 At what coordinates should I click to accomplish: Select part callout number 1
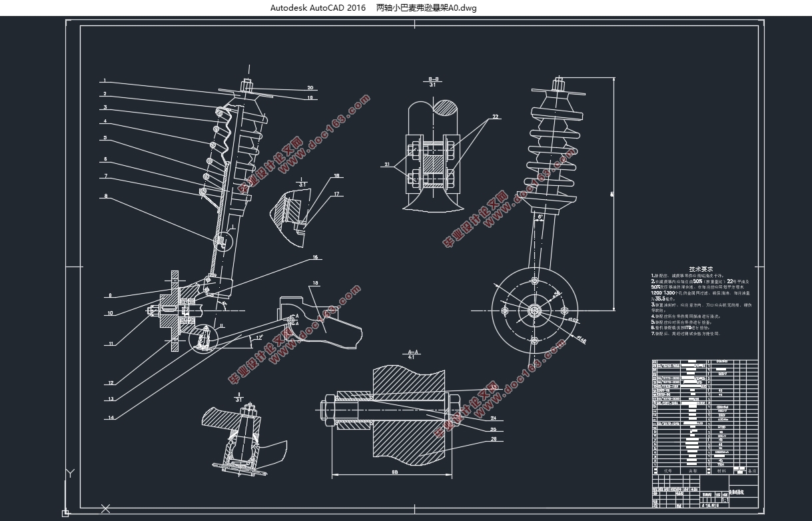pos(105,81)
